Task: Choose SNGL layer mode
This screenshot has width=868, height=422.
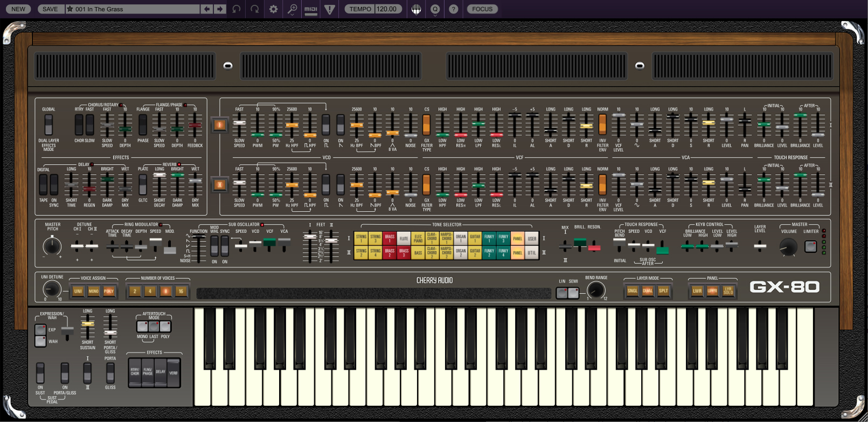Action: [632, 291]
